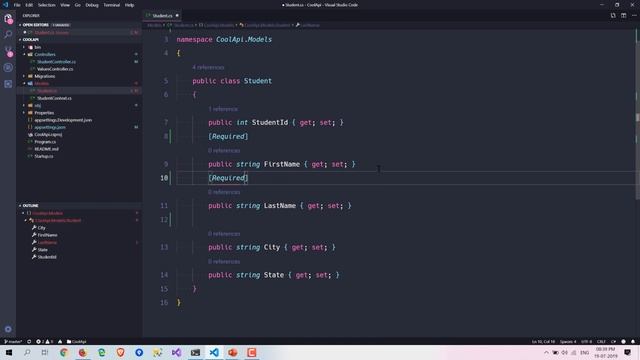The image size is (640, 360).
Task: Click the Synchronize Changes status icon
Action: point(29,342)
